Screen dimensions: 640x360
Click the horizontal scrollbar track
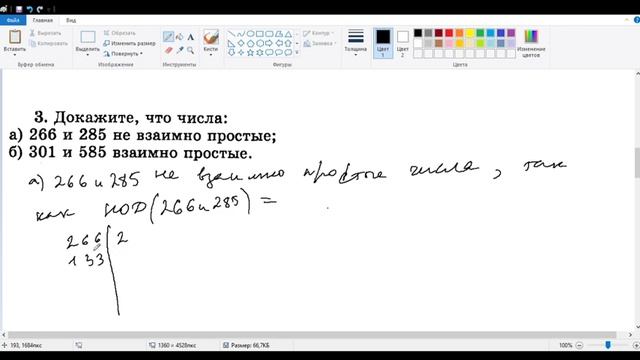coord(312,335)
